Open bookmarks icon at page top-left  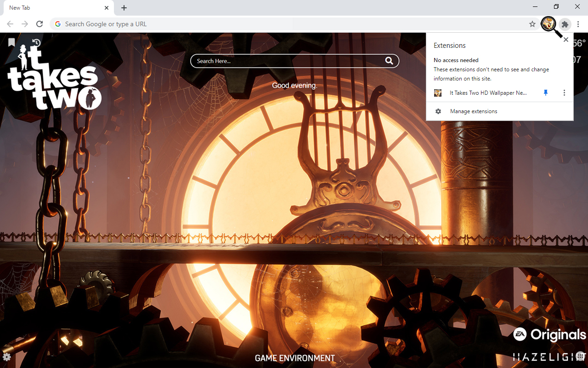(11, 42)
